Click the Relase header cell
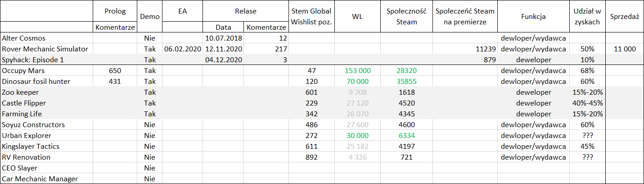Screen dimensions: 644x184 (x=245, y=11)
